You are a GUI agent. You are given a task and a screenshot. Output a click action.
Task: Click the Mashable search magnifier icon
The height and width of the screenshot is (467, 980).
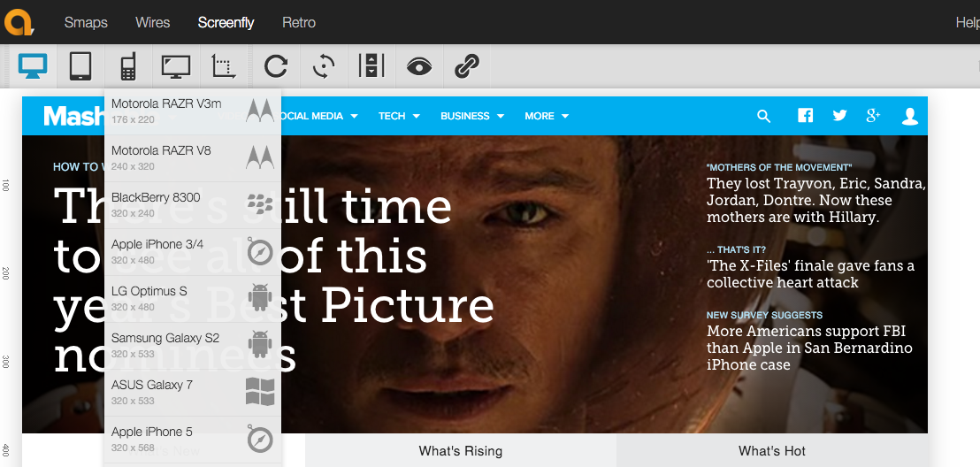click(x=764, y=116)
